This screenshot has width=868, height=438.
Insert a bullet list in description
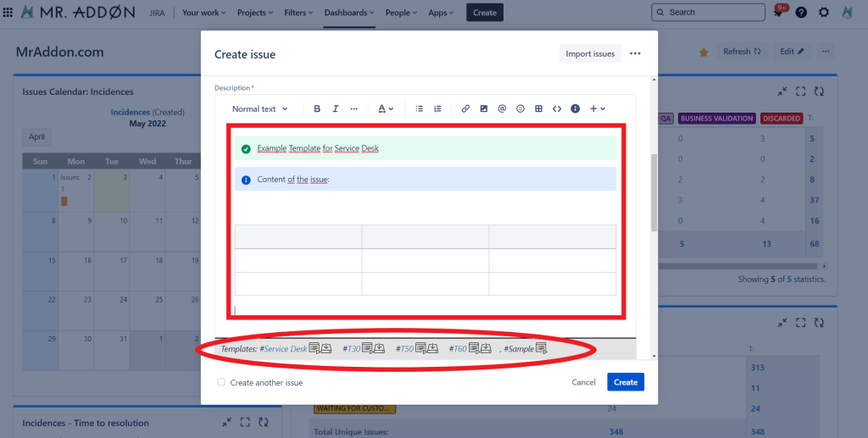[x=419, y=108]
